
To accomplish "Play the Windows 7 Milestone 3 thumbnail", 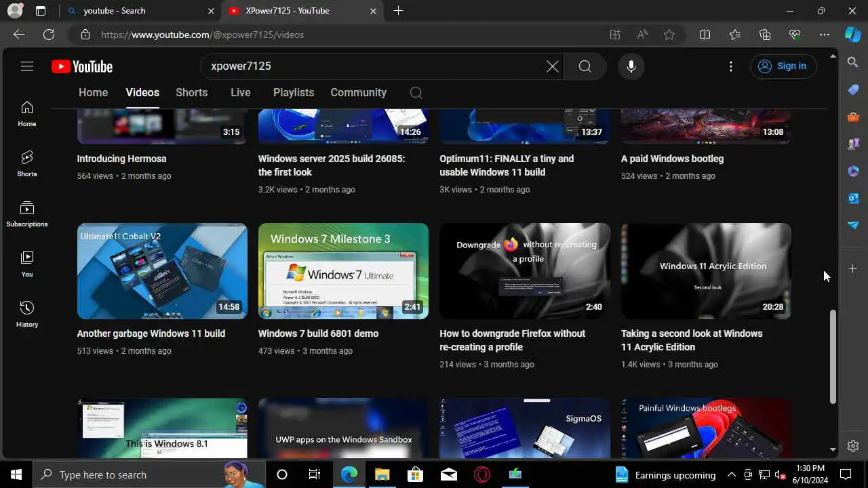I will 343,271.
